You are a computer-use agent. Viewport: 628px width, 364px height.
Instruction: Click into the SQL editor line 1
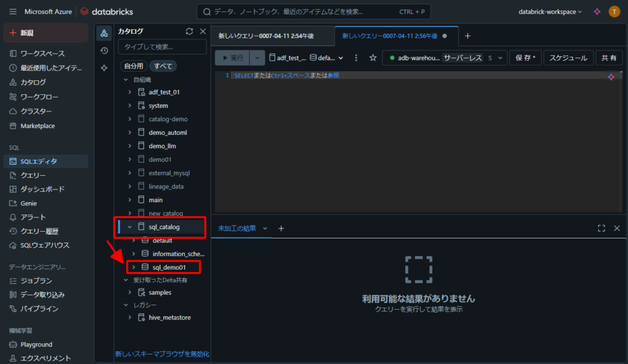[418, 75]
